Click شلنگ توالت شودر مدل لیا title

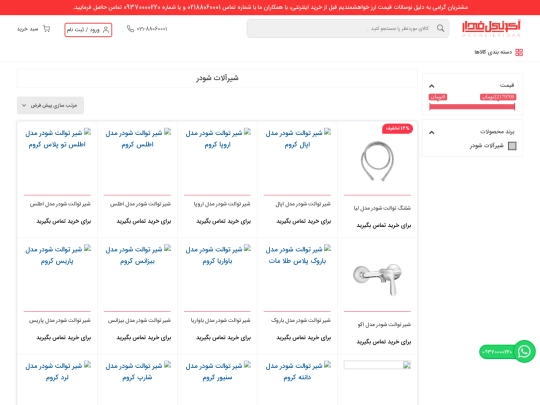[x=382, y=208]
